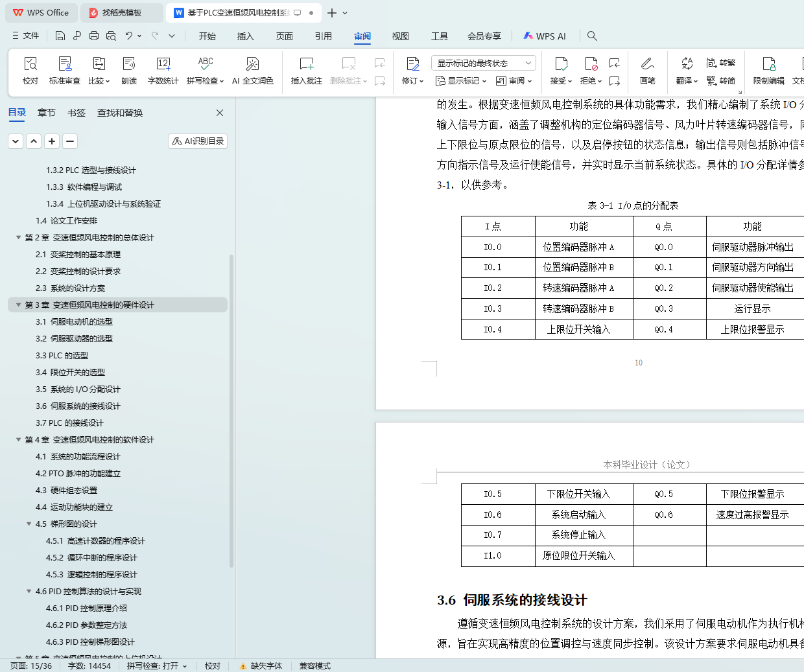
Task: Open the new tab dropdown arrow beside plus
Action: pos(345,13)
